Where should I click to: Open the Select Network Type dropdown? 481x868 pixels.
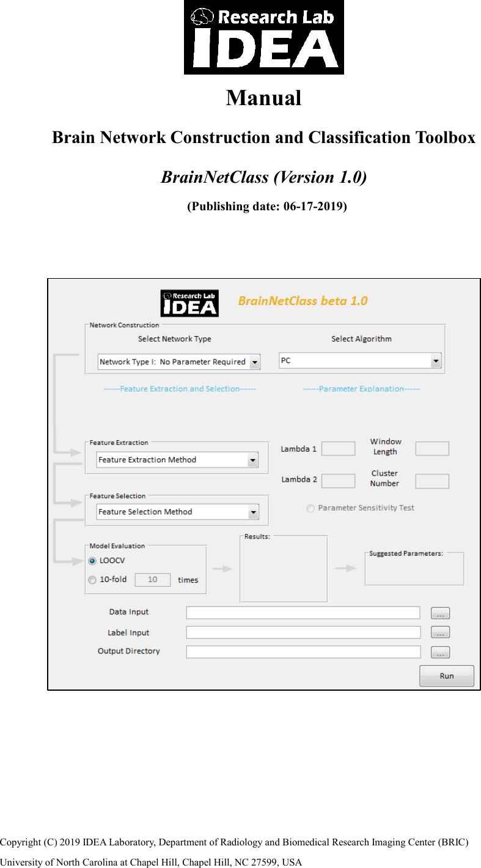[x=179, y=362]
